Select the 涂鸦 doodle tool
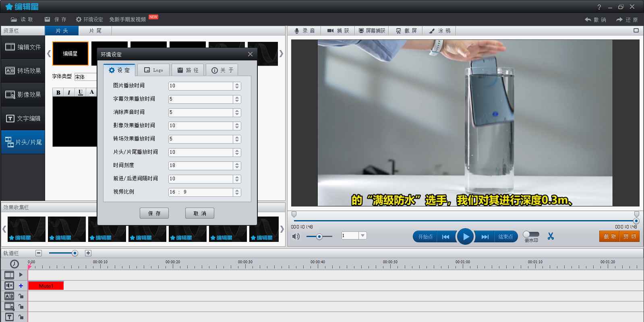Image resolution: width=644 pixels, height=322 pixels. tap(439, 31)
